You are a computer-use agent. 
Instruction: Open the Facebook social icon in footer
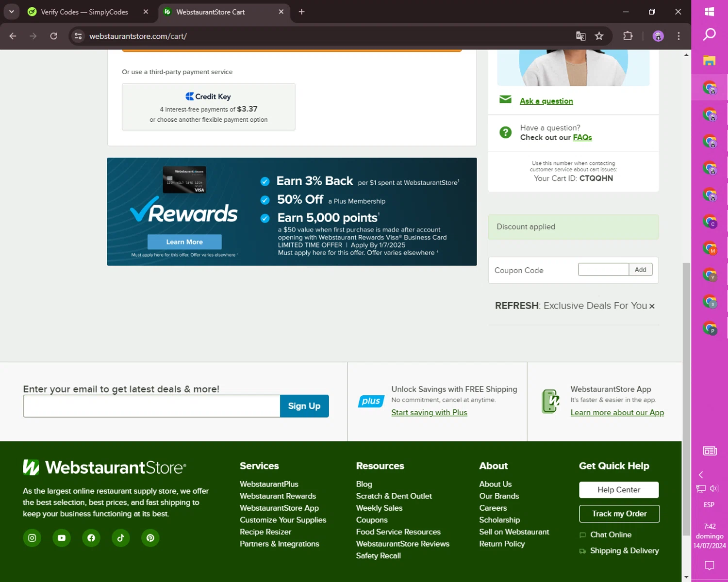coord(91,538)
